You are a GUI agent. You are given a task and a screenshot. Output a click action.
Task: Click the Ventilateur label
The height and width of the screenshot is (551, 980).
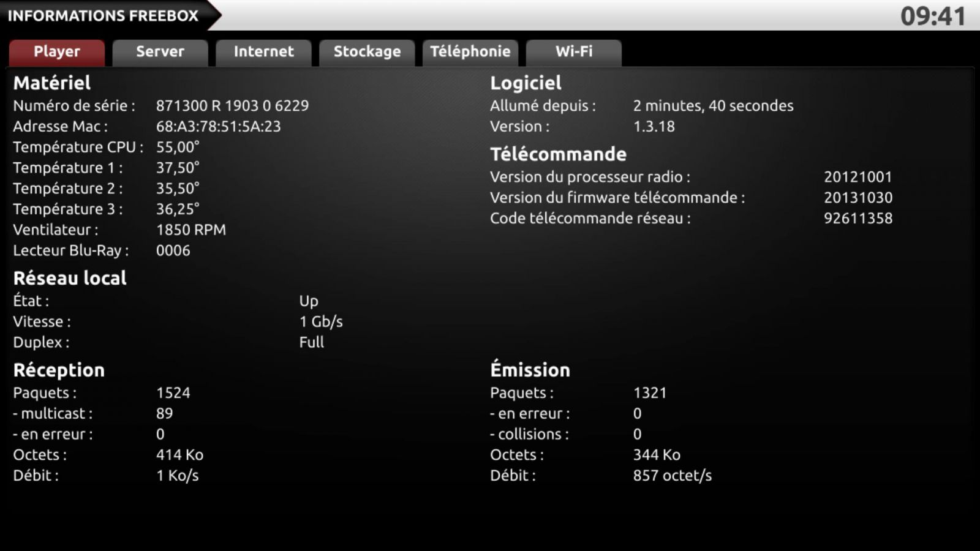point(56,230)
